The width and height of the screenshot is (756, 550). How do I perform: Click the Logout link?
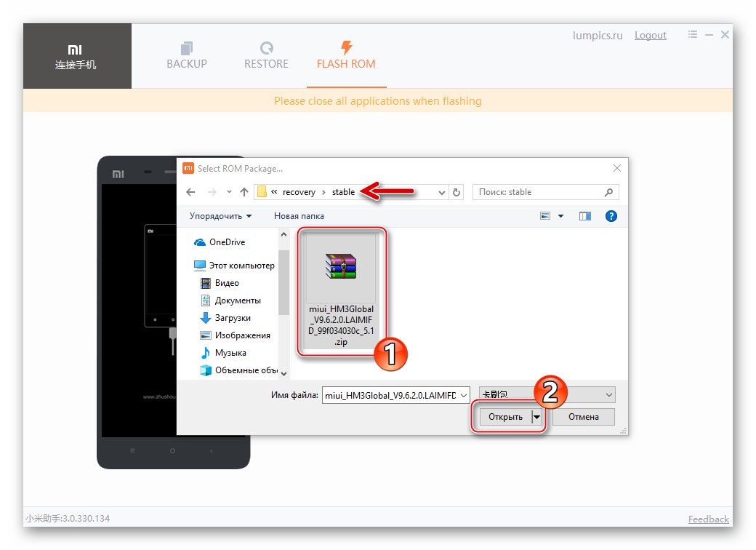point(651,35)
